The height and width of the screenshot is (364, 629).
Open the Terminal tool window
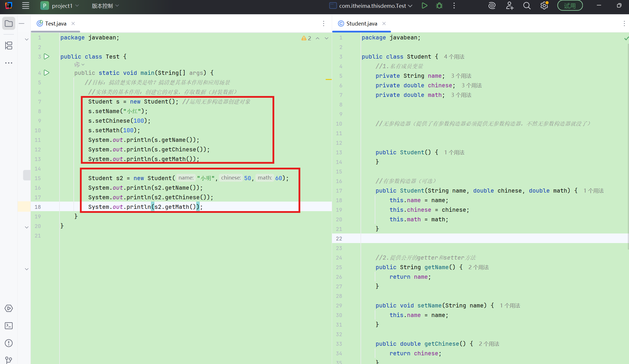9,326
